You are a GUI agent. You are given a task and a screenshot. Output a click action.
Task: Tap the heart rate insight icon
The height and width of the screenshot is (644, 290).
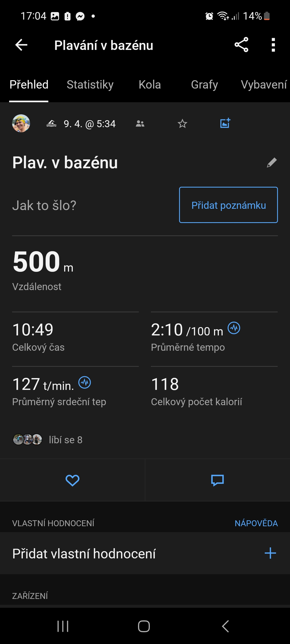(x=85, y=382)
